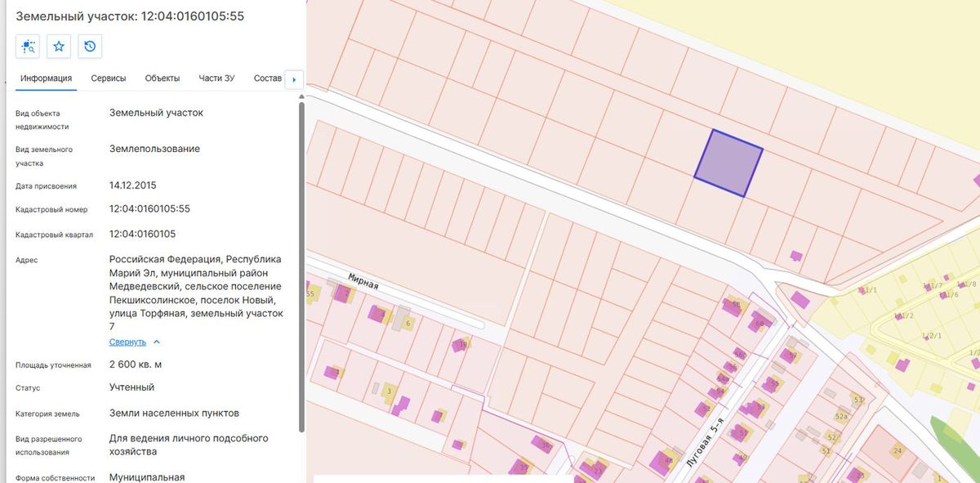Select the highlighted purple parcel on map

coord(728,163)
